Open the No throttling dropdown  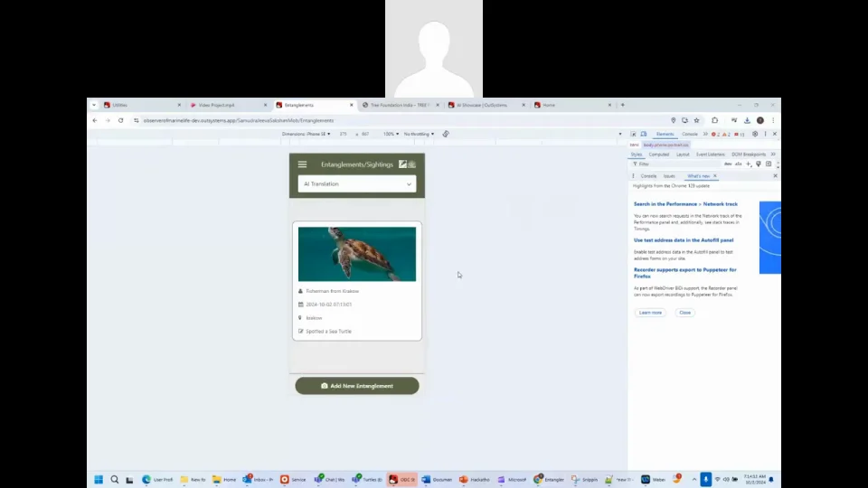tap(419, 134)
